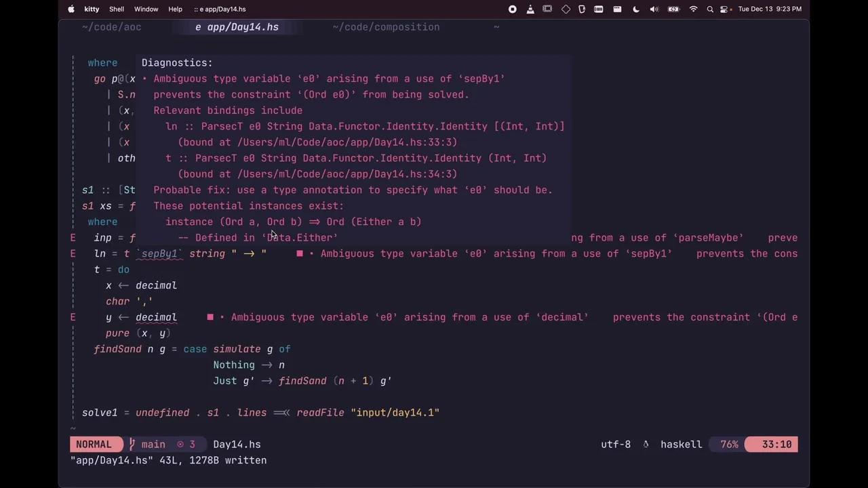
Task: Click the underlined sepBy1 in the code
Action: pos(159,253)
